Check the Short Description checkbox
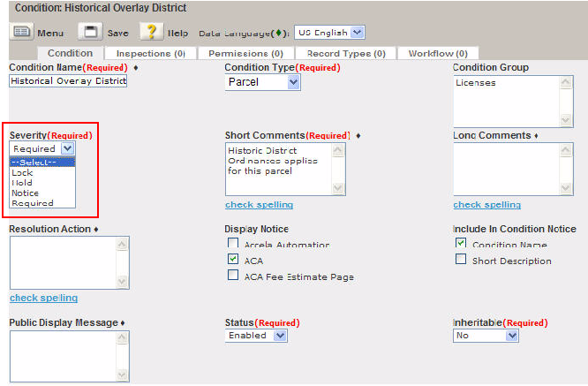 461,260
